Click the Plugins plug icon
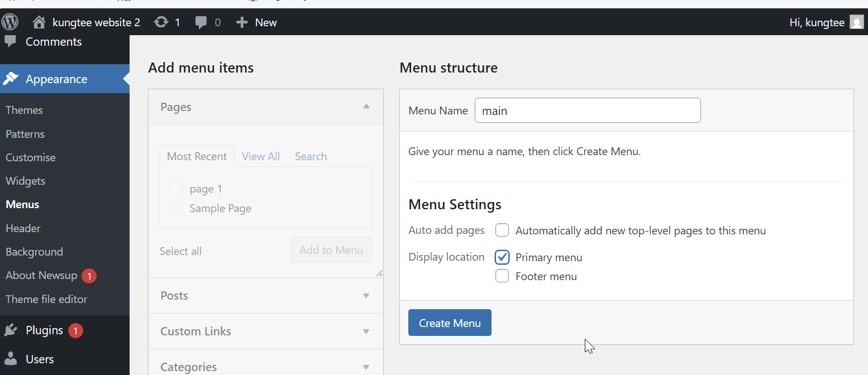 coord(11,330)
